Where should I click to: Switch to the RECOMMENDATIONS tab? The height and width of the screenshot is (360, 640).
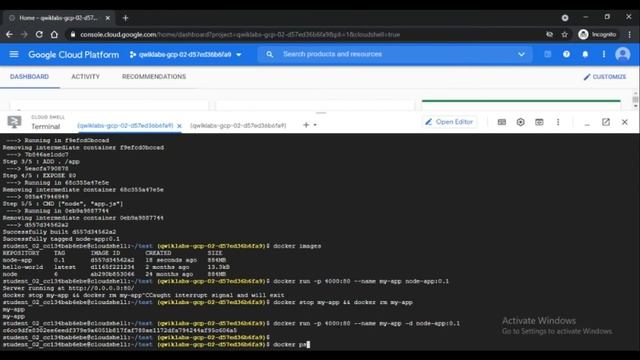(154, 77)
